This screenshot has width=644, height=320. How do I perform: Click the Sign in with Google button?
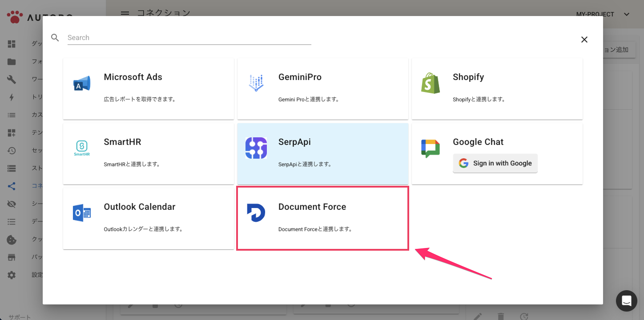coord(495,163)
